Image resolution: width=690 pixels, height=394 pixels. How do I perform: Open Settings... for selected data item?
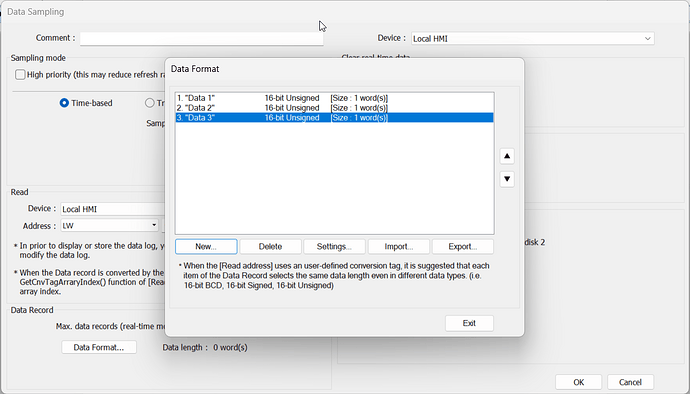tap(334, 247)
